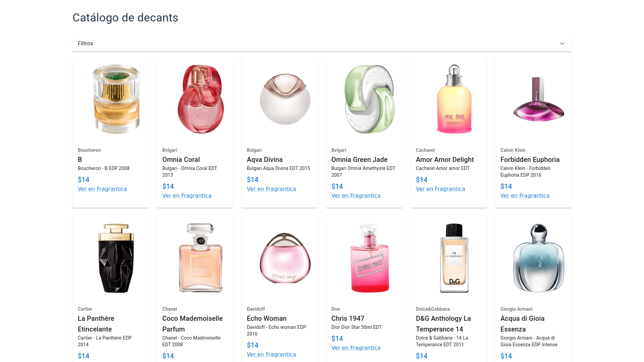Screen dimensions: 644x362
Task: Open Fragrantica link for Boucheron B
Action: (x=102, y=189)
